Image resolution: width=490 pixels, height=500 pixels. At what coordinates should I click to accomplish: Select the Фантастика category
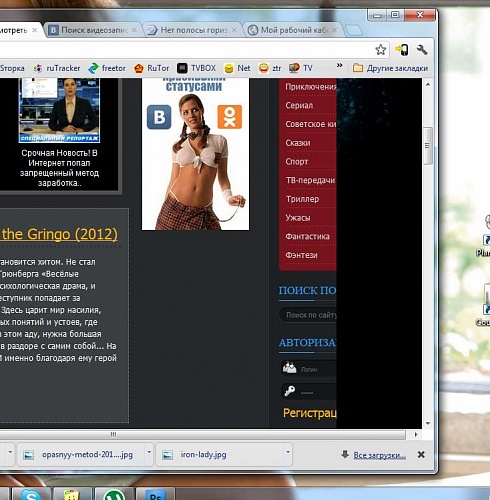click(x=307, y=236)
